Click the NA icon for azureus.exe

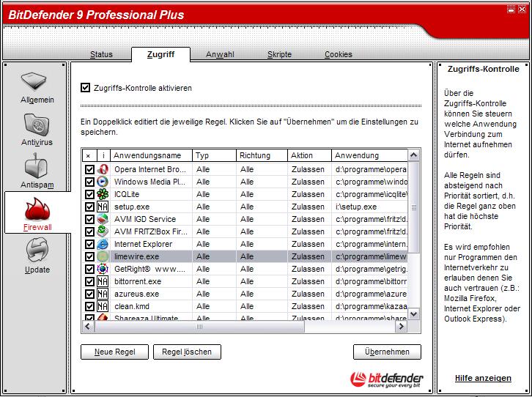point(103,294)
